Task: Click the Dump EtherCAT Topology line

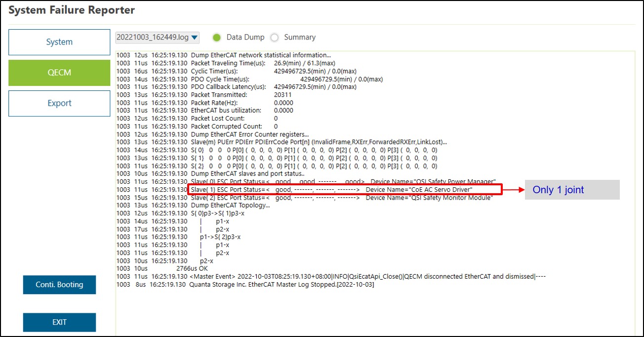Action: pos(230,206)
